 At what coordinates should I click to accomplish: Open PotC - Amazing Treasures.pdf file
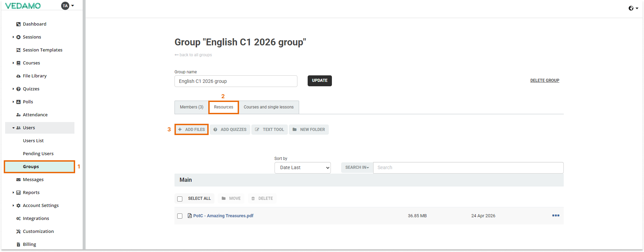[223, 216]
